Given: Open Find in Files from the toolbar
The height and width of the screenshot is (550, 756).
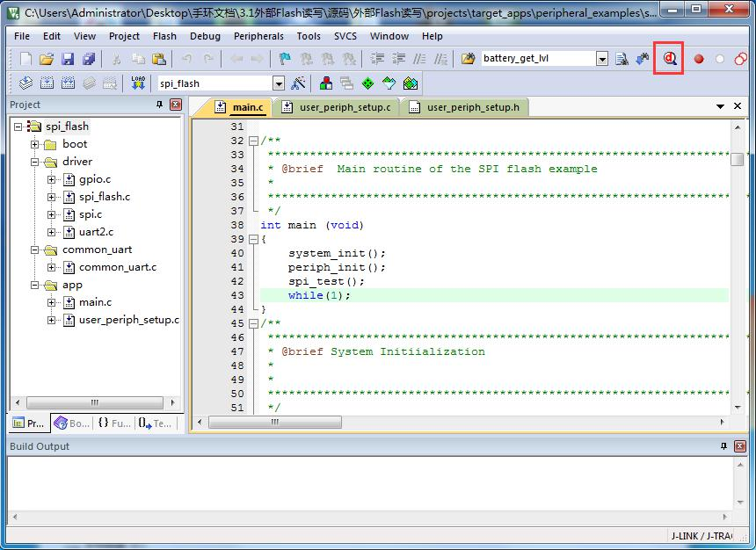Looking at the screenshot, I should click(x=468, y=59).
